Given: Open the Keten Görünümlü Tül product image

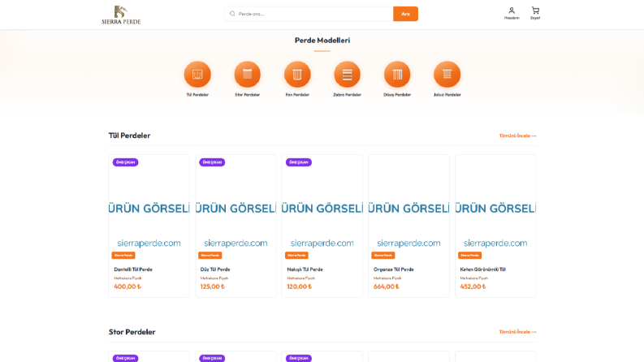Looking at the screenshot, I should pos(495,209).
